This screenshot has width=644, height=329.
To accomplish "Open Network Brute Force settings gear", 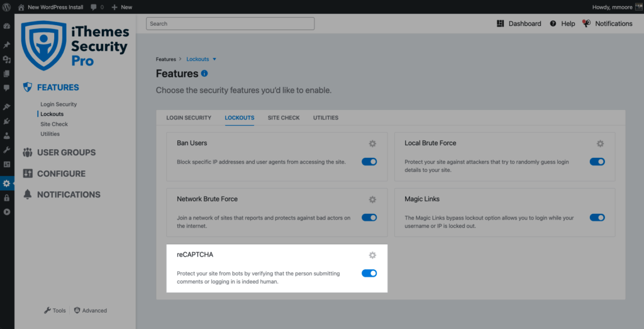I will pyautogui.click(x=372, y=199).
